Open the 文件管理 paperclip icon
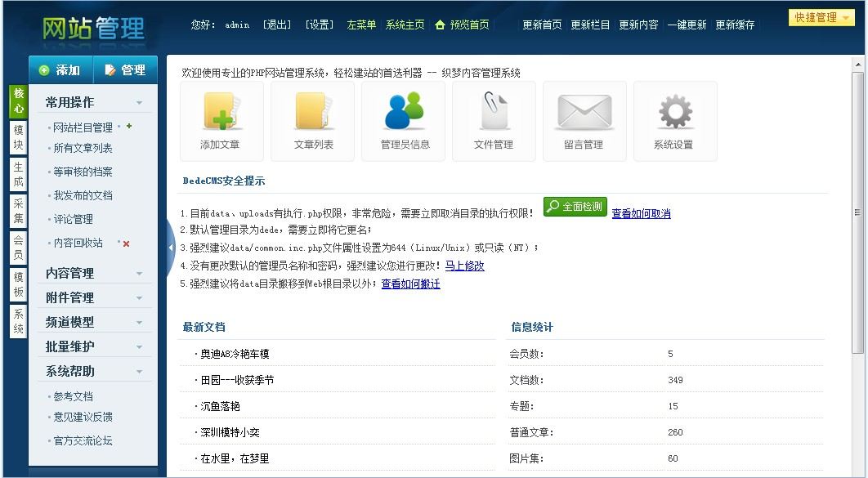 coord(494,114)
